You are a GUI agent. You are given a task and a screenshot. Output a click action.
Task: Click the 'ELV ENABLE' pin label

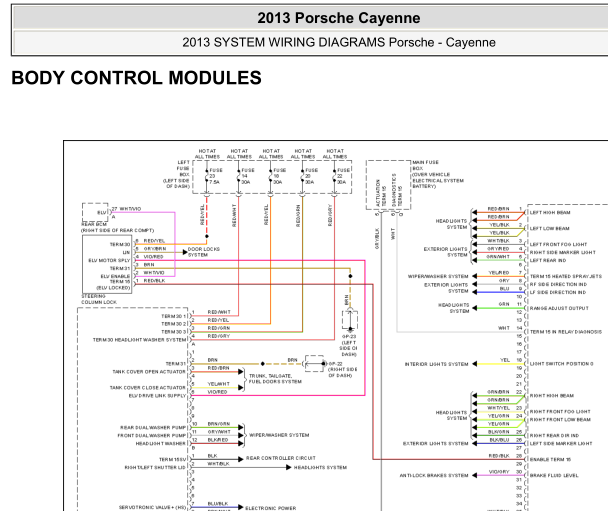coord(115,276)
